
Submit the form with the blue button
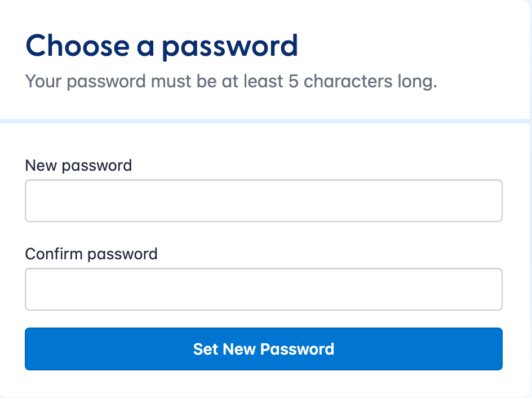pos(263,349)
